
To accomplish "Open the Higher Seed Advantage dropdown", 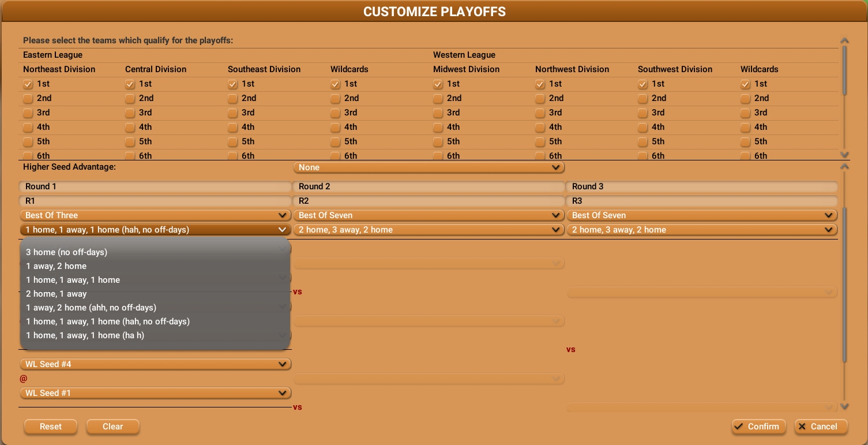I will point(429,167).
